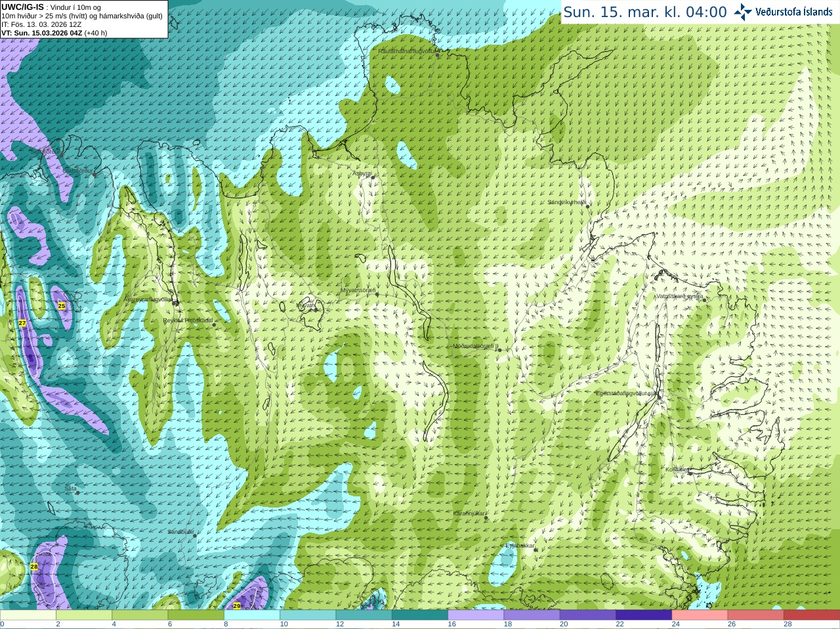Click the Veðurstofa Íslands logo
This screenshot has width=840, height=629.
coord(783,12)
